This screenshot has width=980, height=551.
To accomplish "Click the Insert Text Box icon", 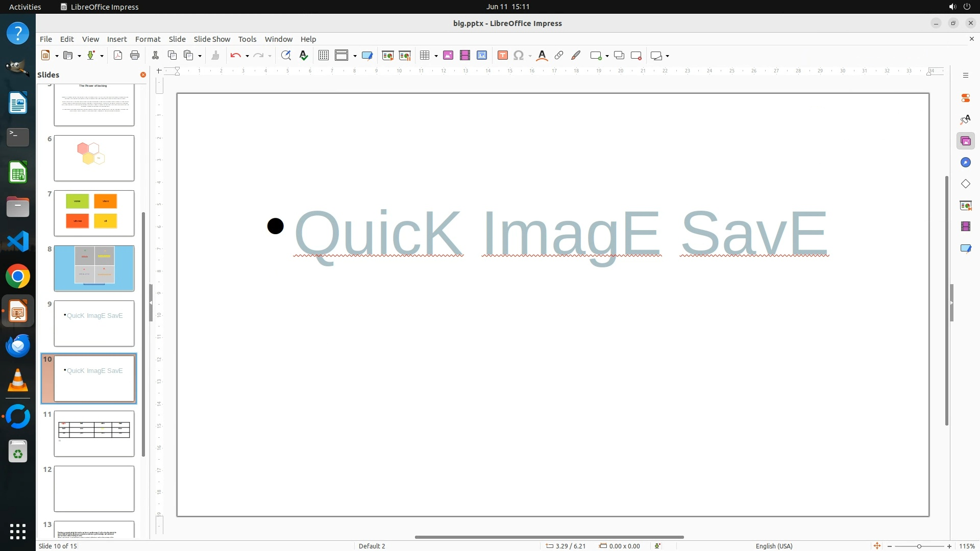I will click(x=502, y=56).
